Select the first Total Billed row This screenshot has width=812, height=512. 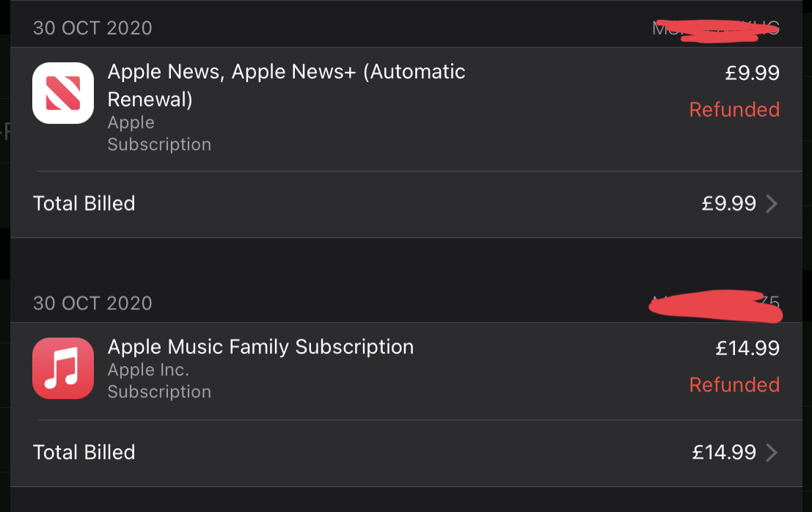[406, 204]
